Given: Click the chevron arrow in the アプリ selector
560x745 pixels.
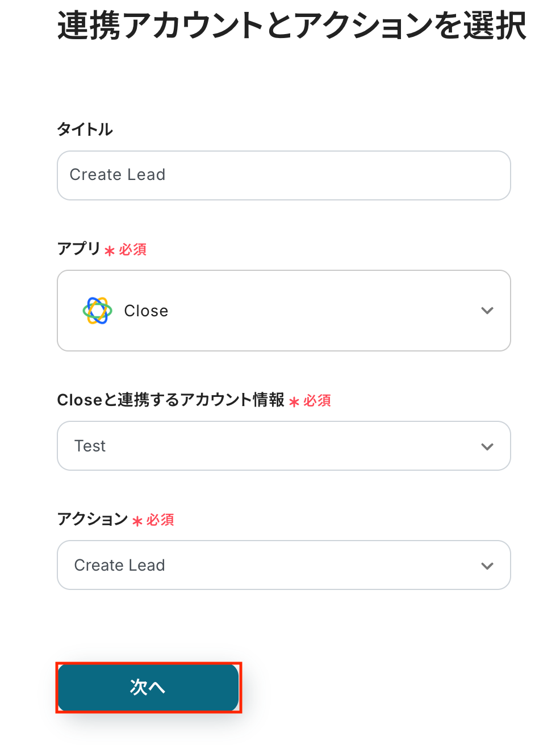Looking at the screenshot, I should [487, 311].
